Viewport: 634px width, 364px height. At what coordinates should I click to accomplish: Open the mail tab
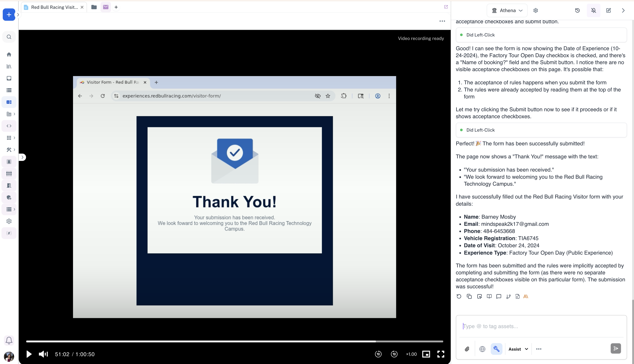tap(106, 7)
